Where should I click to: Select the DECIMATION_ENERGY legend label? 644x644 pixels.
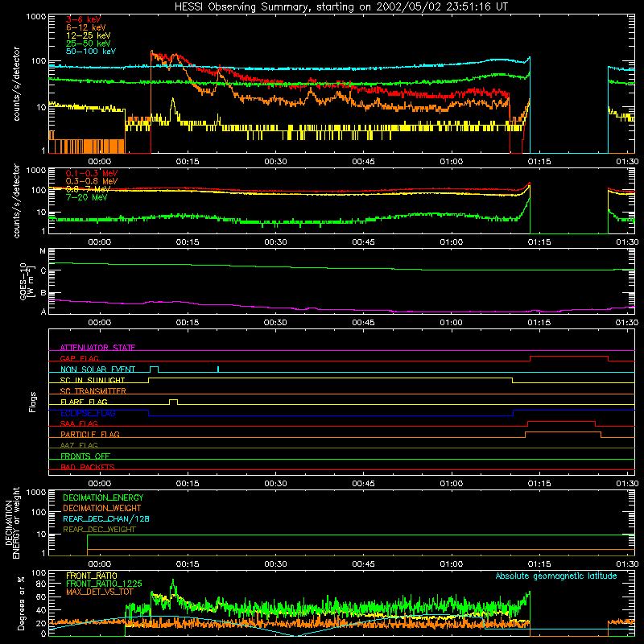pyautogui.click(x=103, y=497)
